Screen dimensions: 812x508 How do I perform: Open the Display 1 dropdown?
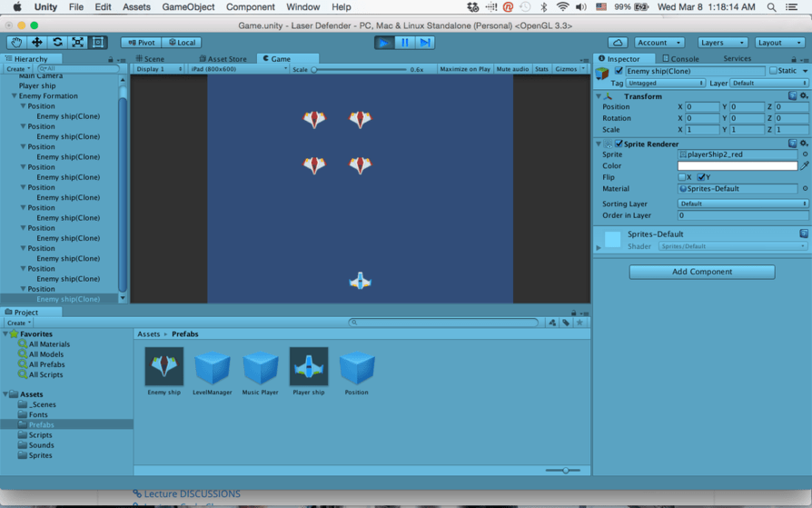pyautogui.click(x=159, y=69)
